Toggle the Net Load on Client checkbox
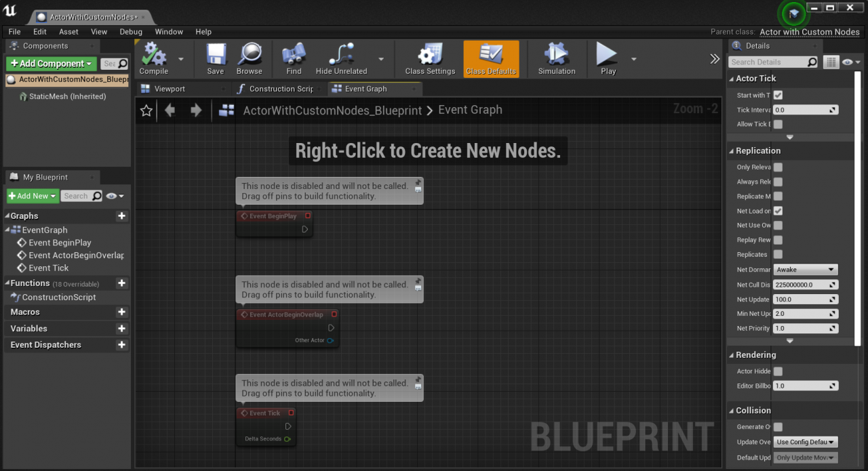Viewport: 868px width, 471px height. [x=778, y=211]
